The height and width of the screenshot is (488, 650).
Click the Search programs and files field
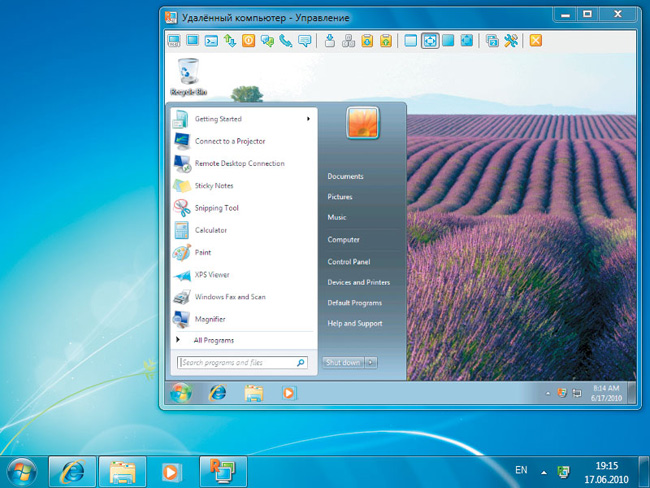click(236, 363)
